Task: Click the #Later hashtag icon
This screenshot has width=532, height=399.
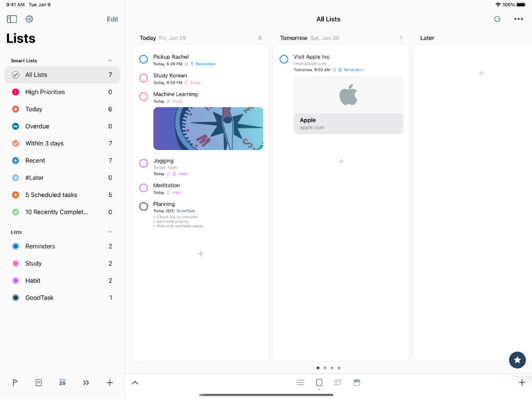Action: [15, 178]
